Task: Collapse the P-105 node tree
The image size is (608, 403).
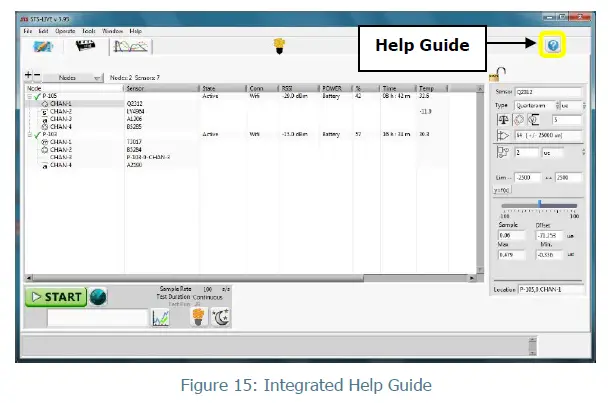Action: coord(29,96)
